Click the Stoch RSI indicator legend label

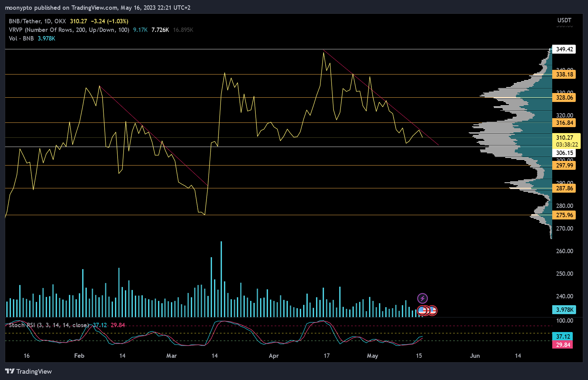click(x=49, y=325)
